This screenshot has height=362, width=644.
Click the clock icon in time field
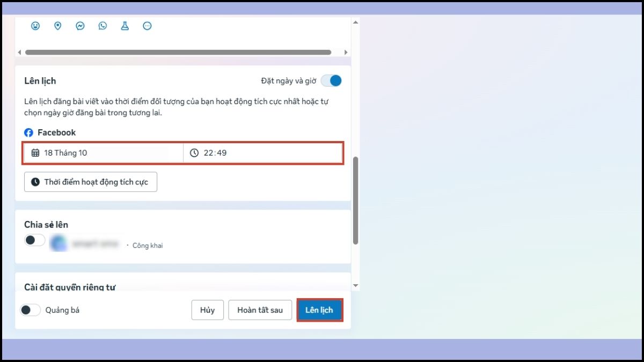pyautogui.click(x=194, y=153)
